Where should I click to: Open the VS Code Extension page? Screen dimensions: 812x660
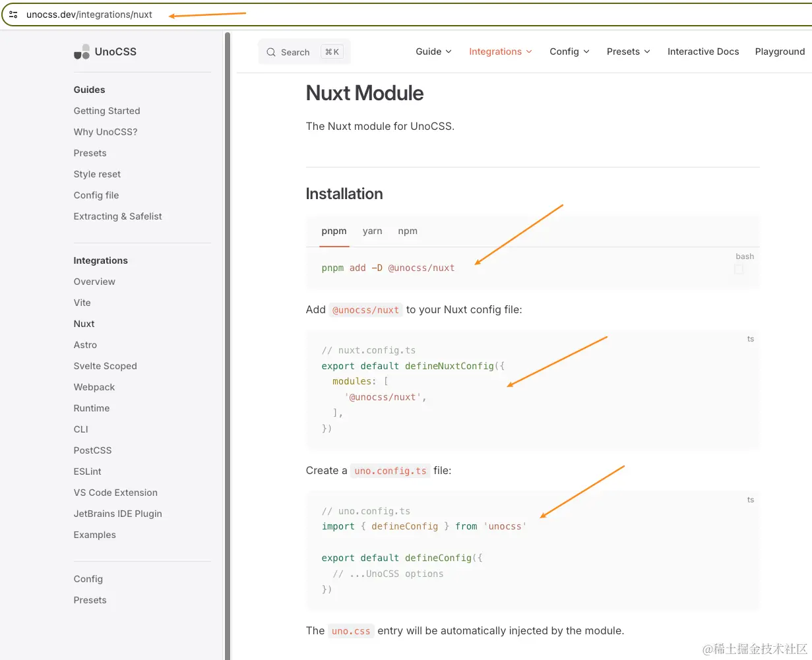point(115,493)
